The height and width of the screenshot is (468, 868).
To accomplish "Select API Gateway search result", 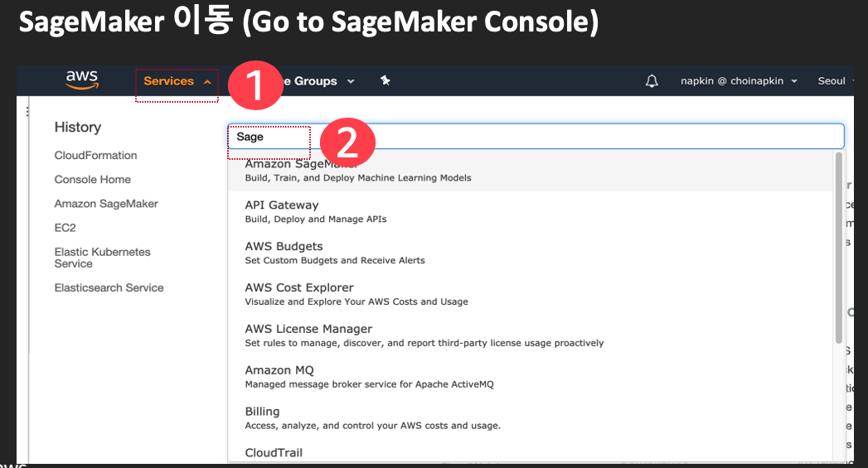I will click(530, 212).
